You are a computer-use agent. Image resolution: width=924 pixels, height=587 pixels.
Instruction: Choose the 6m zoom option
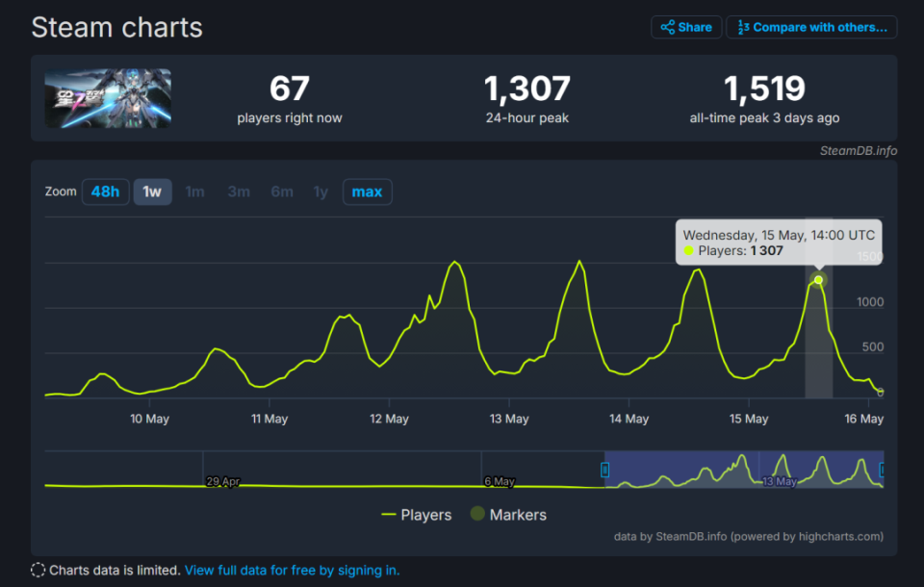coord(282,191)
